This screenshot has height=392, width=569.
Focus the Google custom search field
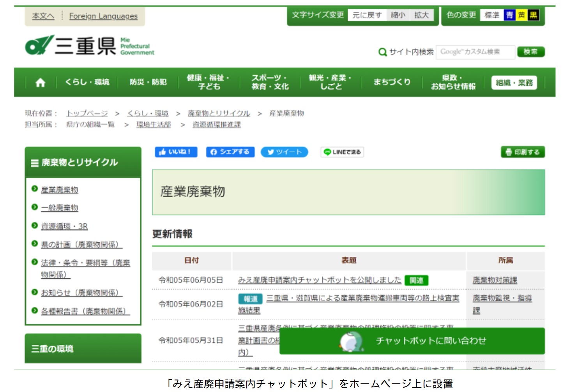click(x=475, y=52)
